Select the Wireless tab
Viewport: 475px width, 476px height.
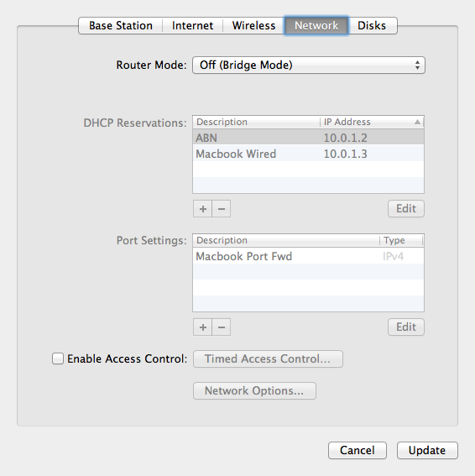click(x=253, y=25)
